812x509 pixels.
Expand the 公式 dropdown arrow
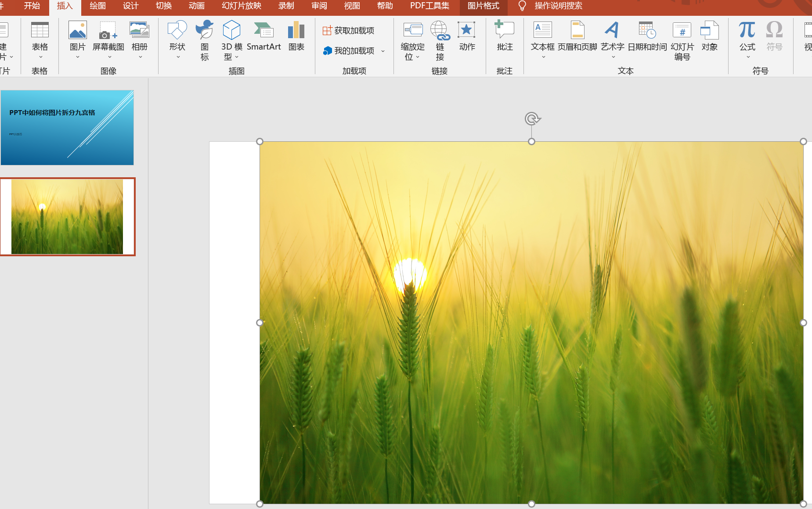coord(748,57)
